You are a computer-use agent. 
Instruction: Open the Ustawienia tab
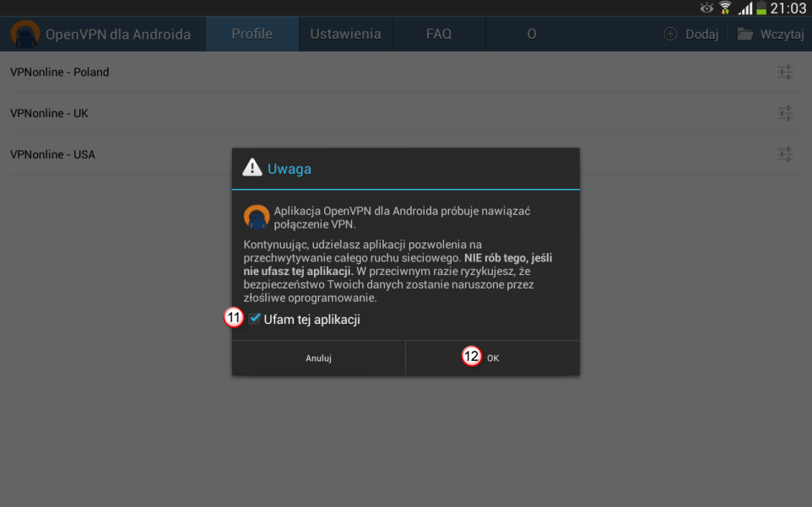(345, 34)
